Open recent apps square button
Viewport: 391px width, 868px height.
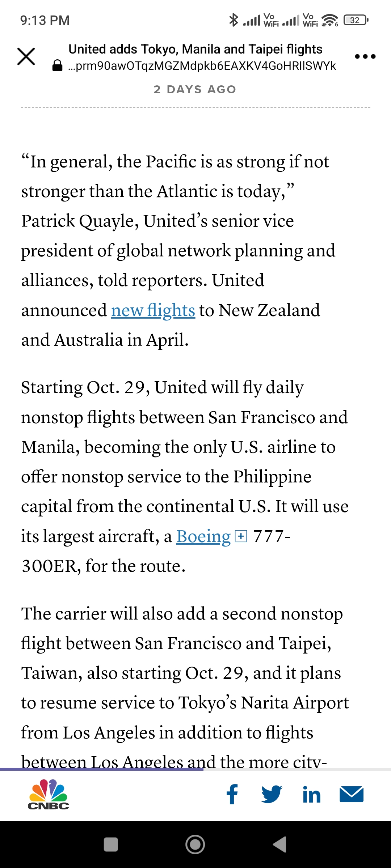tap(111, 844)
